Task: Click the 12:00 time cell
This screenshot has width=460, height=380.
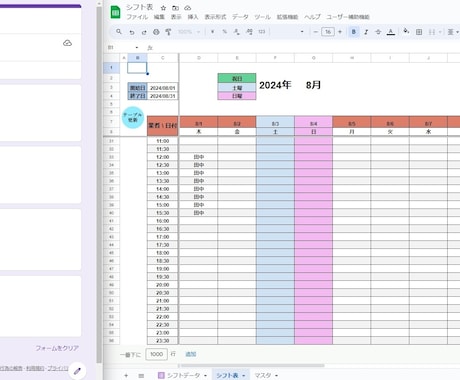Action: coord(163,157)
